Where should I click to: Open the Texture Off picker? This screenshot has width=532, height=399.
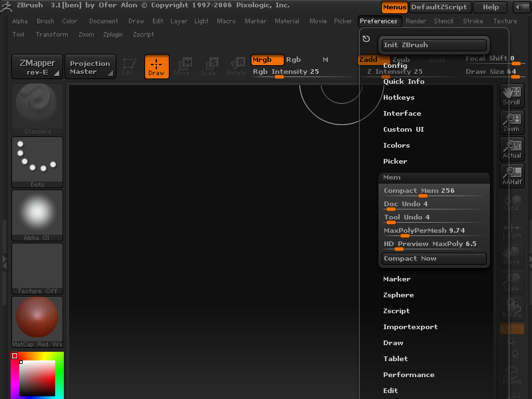click(x=37, y=269)
